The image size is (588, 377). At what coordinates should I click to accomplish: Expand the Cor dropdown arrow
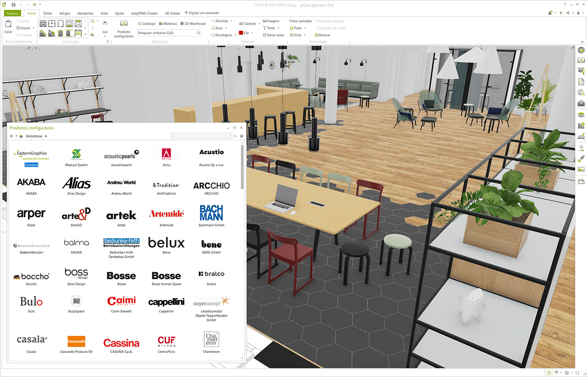[253, 33]
